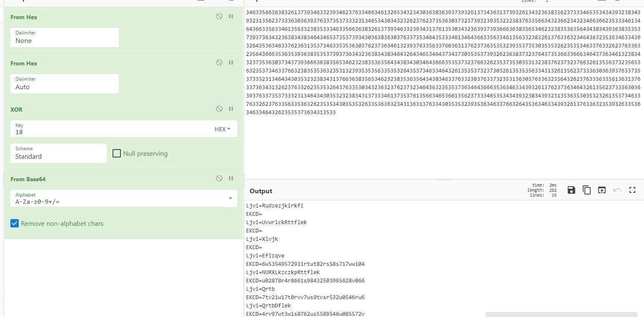The width and height of the screenshot is (644, 317).
Task: Uncheck Remove non-alphabet chars
Action: point(15,224)
